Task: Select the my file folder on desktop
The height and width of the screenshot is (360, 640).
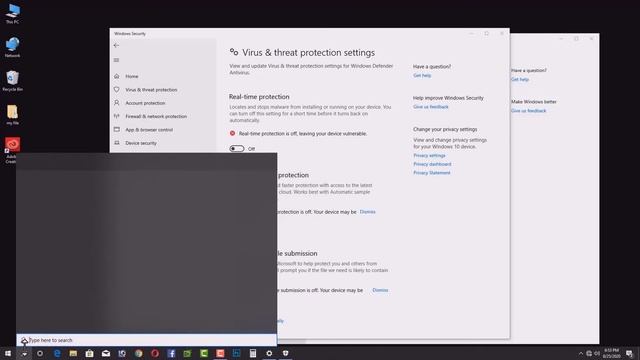Action: point(12,115)
